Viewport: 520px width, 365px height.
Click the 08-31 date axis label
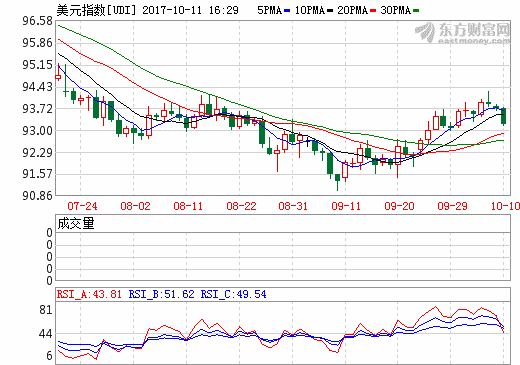[293, 206]
